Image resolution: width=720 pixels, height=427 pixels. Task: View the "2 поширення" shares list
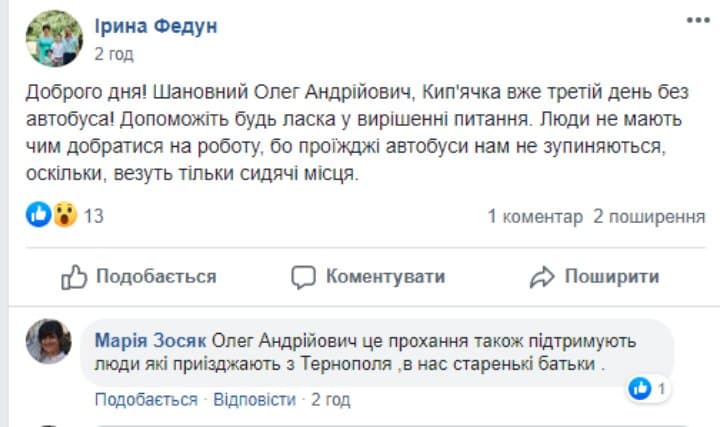649,216
